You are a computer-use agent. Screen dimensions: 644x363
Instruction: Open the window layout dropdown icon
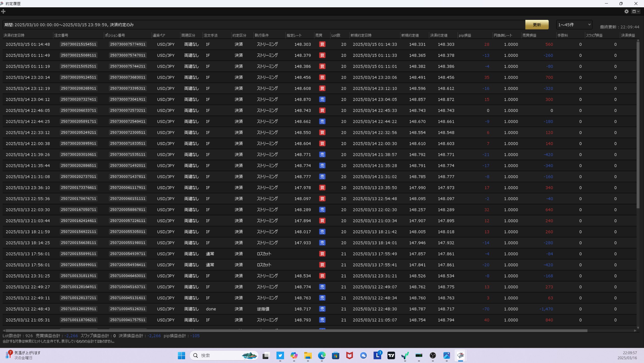[x=635, y=11]
